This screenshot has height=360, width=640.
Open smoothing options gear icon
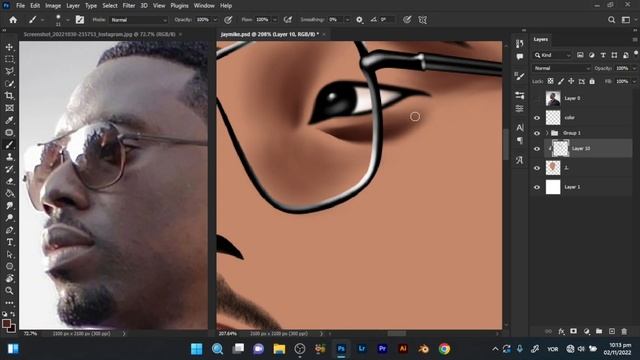click(359, 20)
